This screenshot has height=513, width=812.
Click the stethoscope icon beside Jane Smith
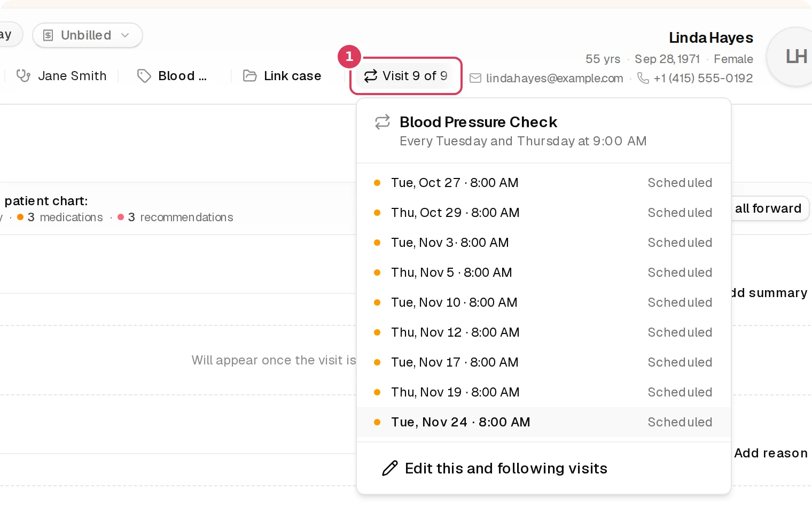(23, 76)
